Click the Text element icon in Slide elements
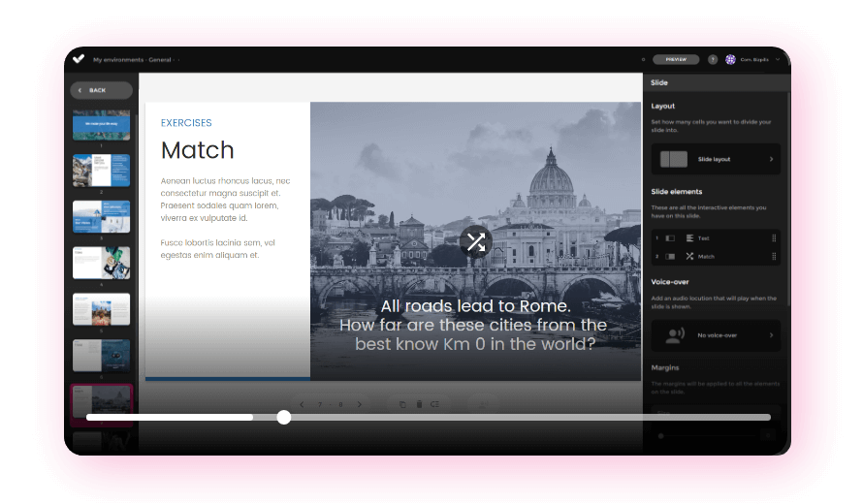 click(x=689, y=237)
